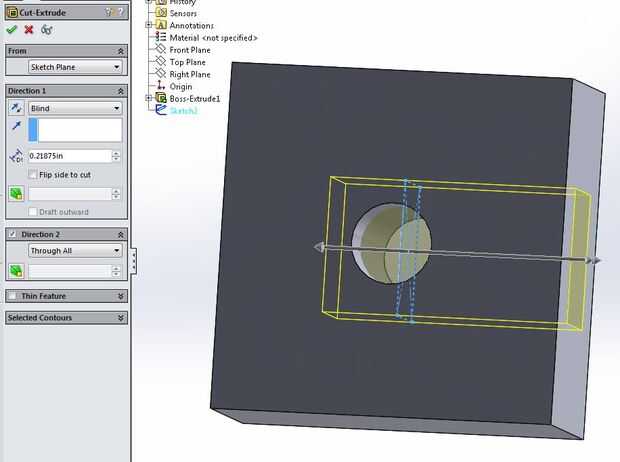Click the direction of extrusion arrow icon
620x462 pixels.
(x=16, y=126)
